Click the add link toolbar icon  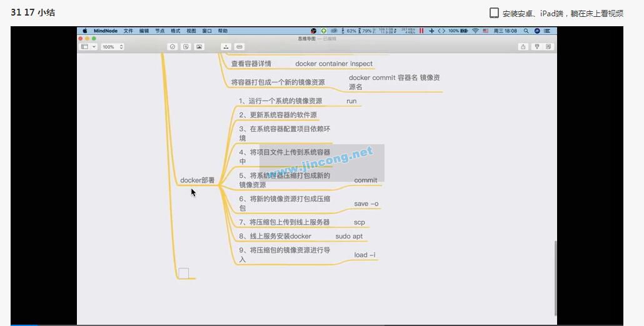[x=239, y=47]
